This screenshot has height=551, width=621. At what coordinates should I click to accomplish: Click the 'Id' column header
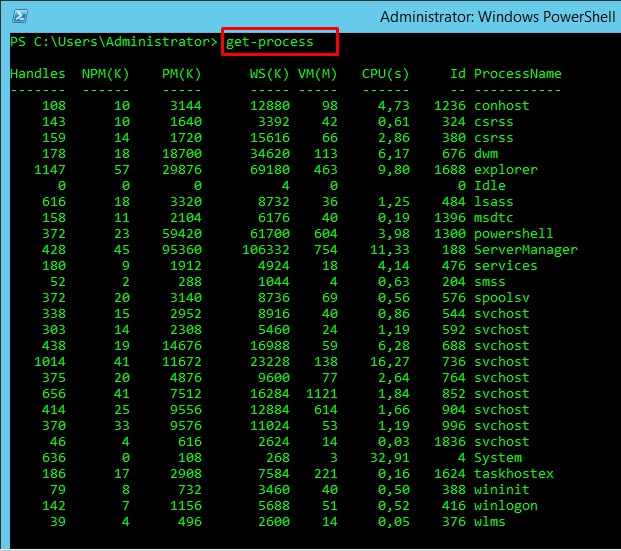click(457, 74)
